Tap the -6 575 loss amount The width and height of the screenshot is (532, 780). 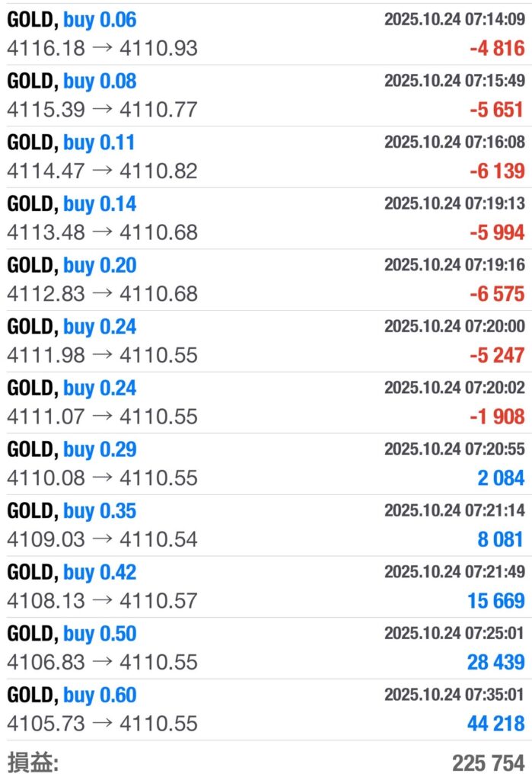click(x=497, y=294)
